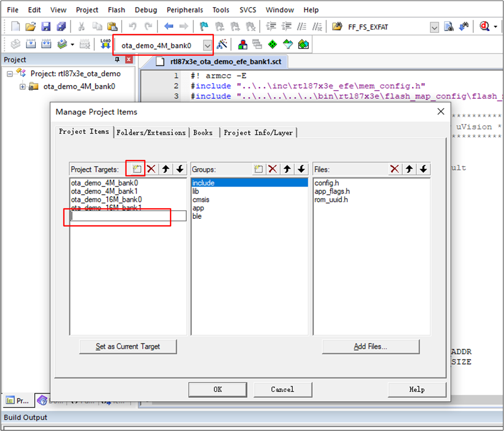Move file up in Files list
This screenshot has height=431, width=504.
(x=409, y=169)
